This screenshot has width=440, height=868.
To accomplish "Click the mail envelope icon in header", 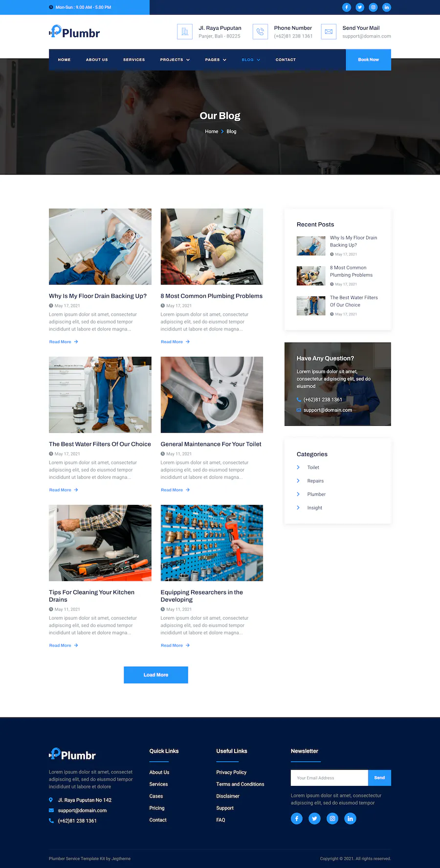I will 329,32.
